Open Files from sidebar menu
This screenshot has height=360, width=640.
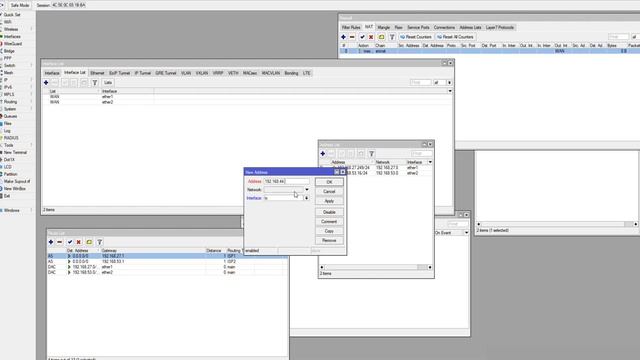click(x=8, y=123)
